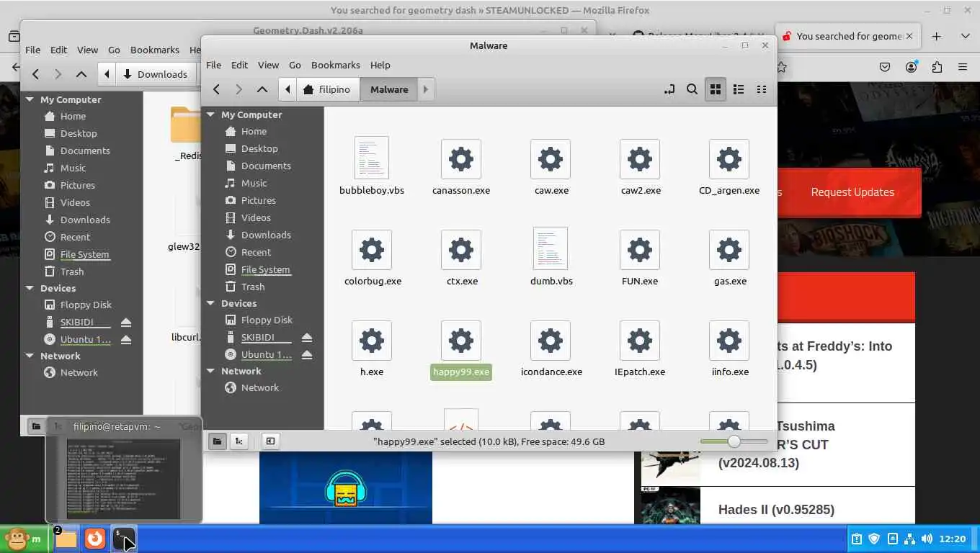
Task: Select the gas.exe file icon
Action: [729, 250]
